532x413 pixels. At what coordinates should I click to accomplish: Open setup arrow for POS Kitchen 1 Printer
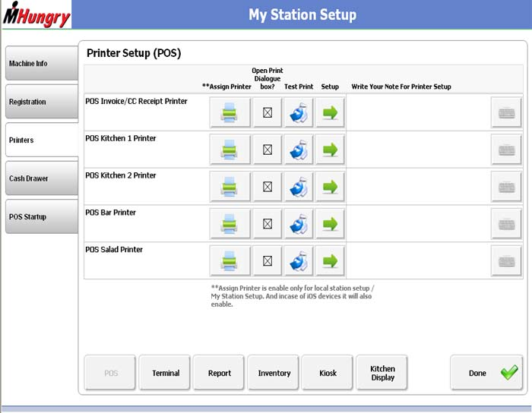[330, 150]
